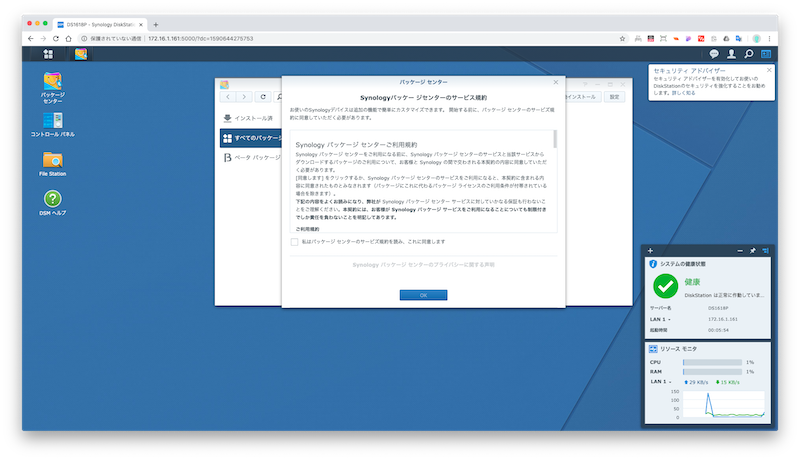Screen dimensions: 800x460
Task: Add a widget with the plus icon
Action: pos(650,250)
